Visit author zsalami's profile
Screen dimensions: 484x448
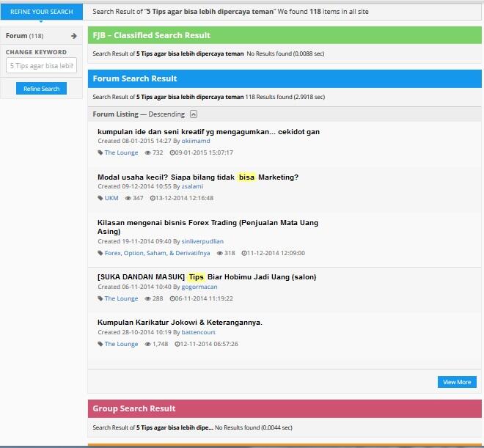coord(194,186)
